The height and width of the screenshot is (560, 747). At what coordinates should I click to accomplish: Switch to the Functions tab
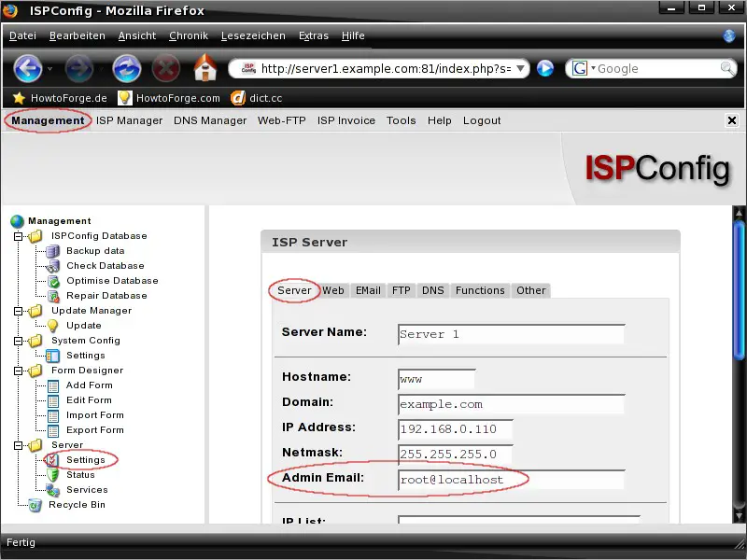(480, 290)
